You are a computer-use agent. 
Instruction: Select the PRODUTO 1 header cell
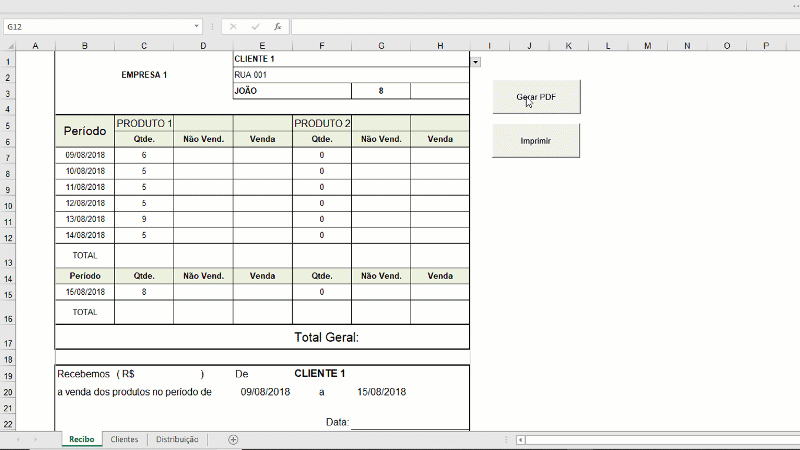[x=144, y=123]
